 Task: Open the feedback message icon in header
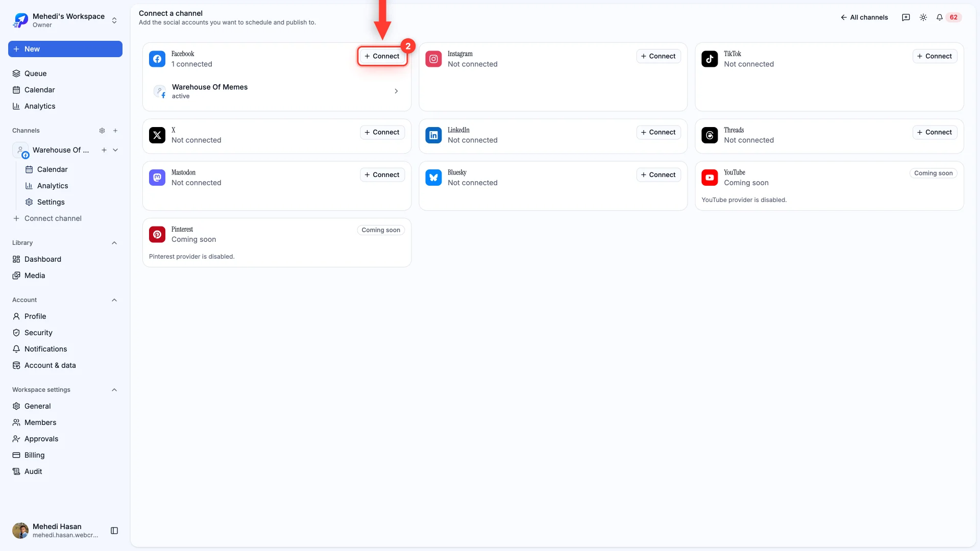coord(906,17)
